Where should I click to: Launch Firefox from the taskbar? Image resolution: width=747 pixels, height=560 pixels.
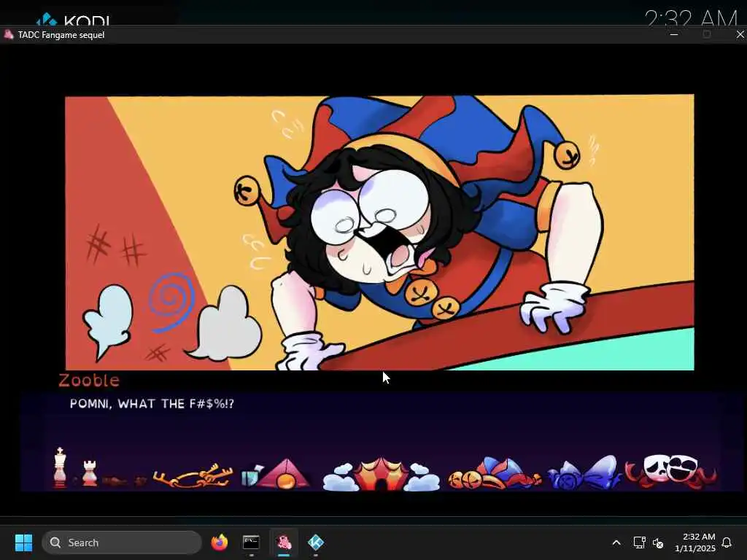coord(219,542)
